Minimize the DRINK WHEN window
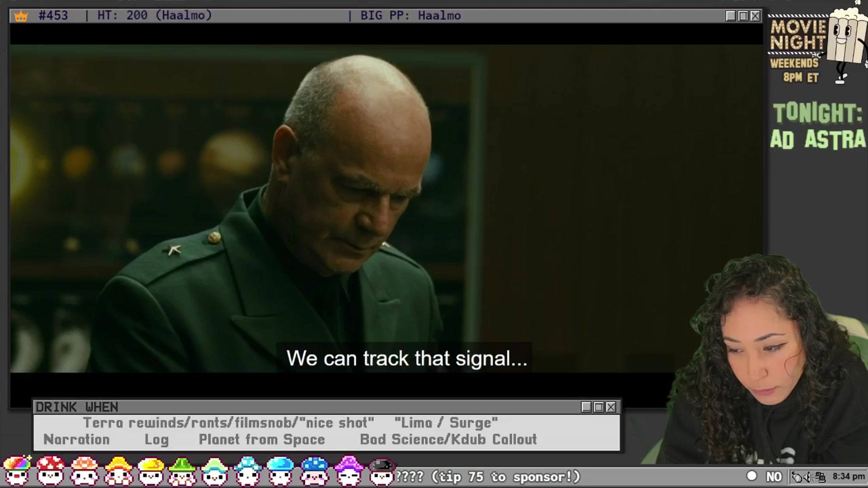 tap(586, 407)
